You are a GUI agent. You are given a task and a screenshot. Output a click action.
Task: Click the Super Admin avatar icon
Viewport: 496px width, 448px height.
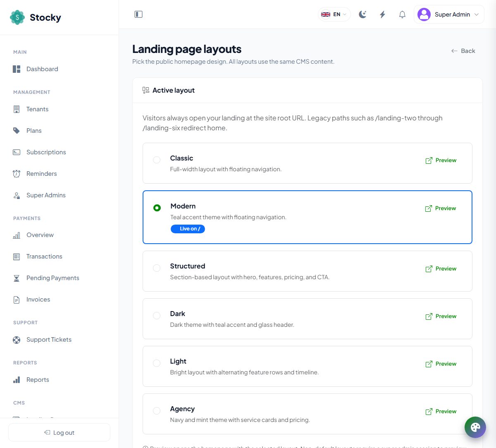click(x=424, y=14)
